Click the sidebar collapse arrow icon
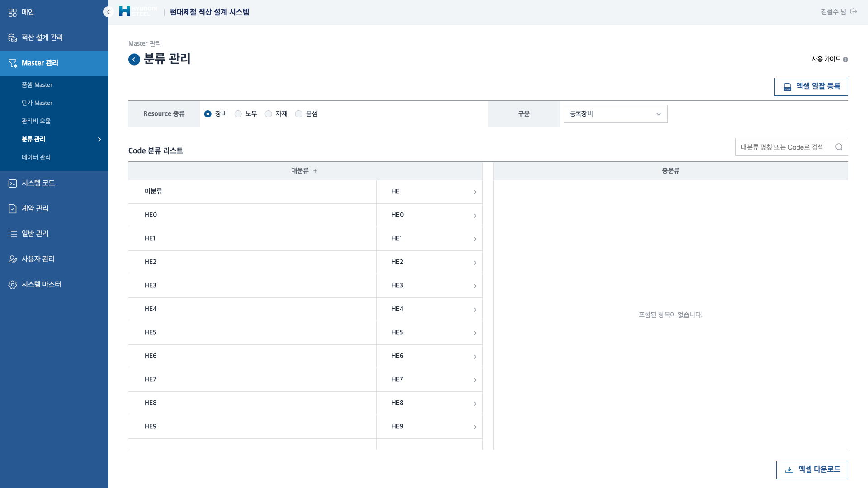Image resolution: width=868 pixels, height=488 pixels. click(108, 12)
